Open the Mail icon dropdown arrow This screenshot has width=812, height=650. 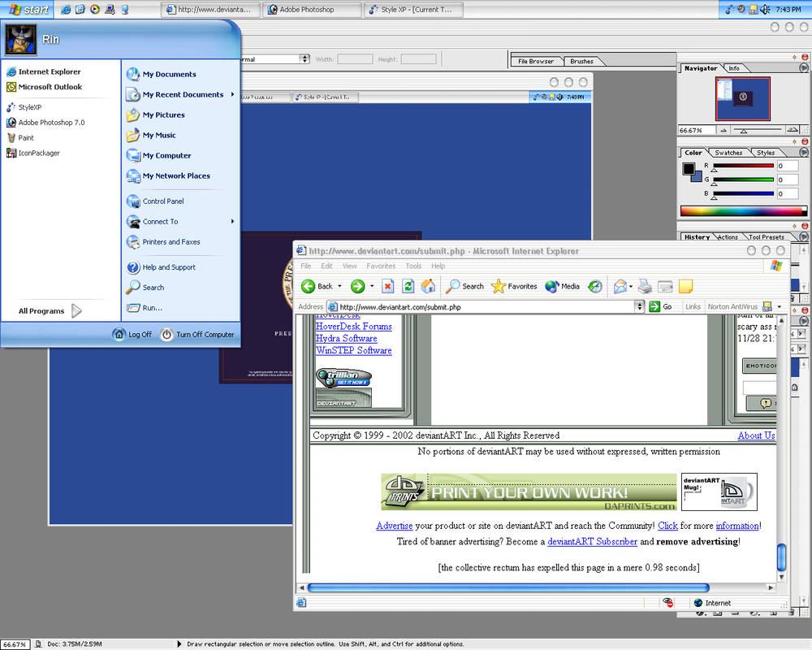tap(631, 286)
